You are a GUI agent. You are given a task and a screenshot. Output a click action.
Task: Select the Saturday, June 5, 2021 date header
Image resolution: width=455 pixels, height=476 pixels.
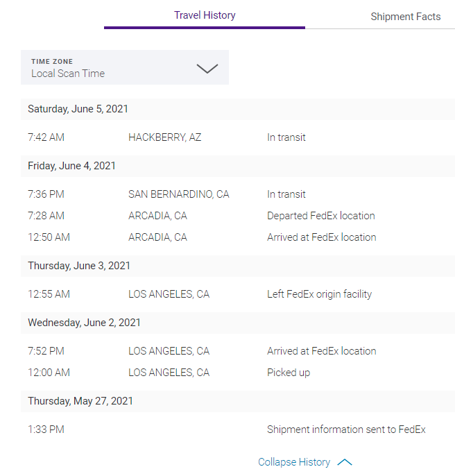[78, 109]
